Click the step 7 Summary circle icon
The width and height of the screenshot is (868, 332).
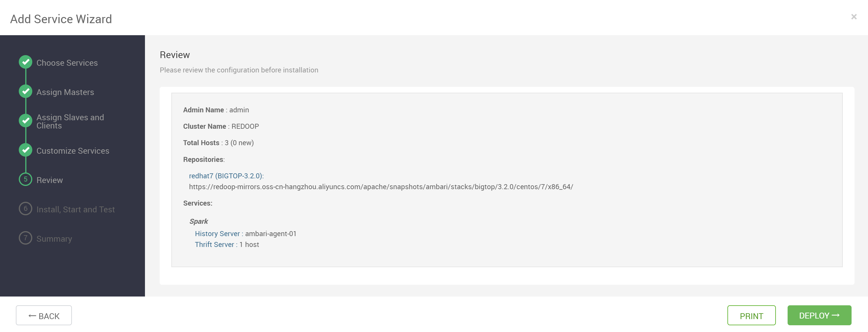click(x=26, y=238)
